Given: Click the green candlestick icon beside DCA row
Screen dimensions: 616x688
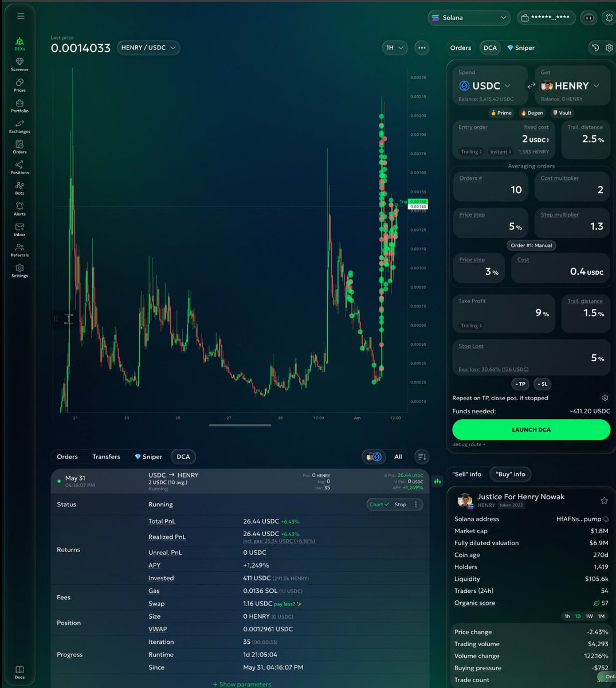Looking at the screenshot, I should click(437, 481).
